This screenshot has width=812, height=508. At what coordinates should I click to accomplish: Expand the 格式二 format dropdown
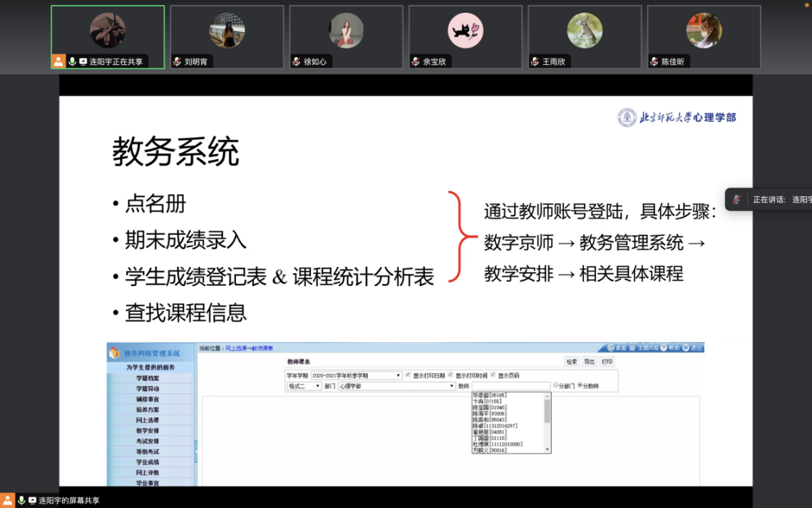click(x=304, y=386)
